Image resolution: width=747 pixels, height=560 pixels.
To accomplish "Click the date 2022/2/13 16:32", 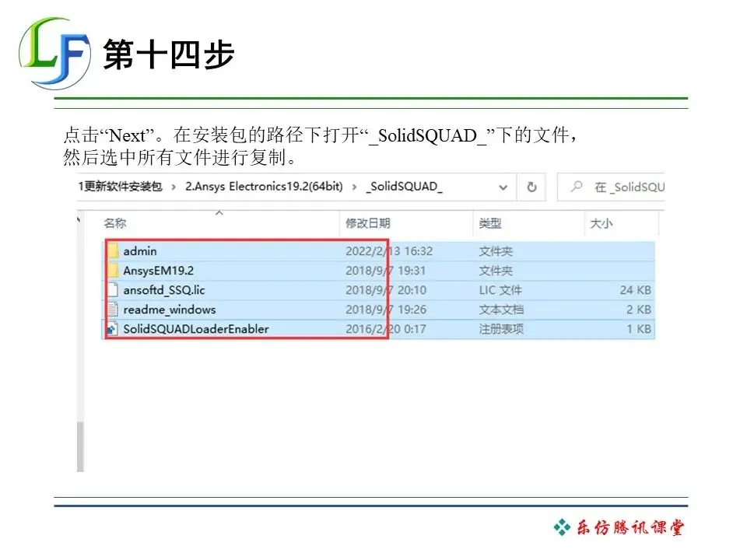I will [389, 251].
